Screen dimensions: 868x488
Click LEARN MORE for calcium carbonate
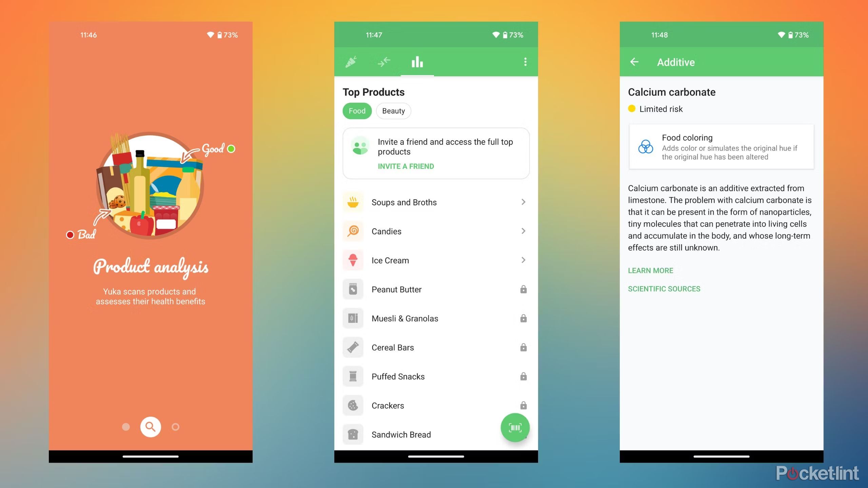tap(650, 270)
